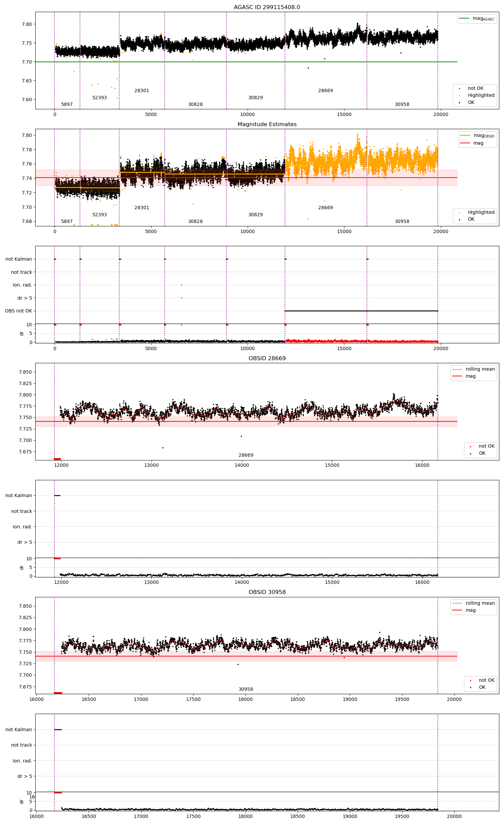The image size is (504, 824).
Task: Click "not OK" legend entry in OBSID 28669 plot
Action: tap(487, 446)
